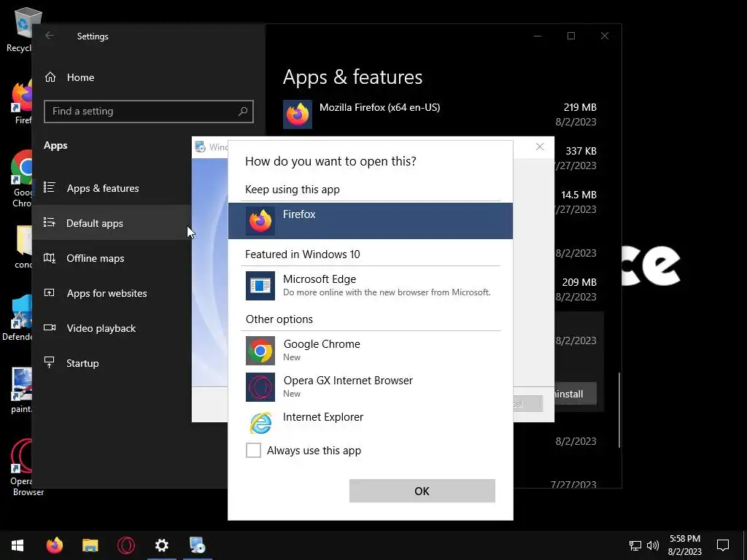747x560 pixels.
Task: Open the Offline maps sidebar item
Action: point(112,258)
